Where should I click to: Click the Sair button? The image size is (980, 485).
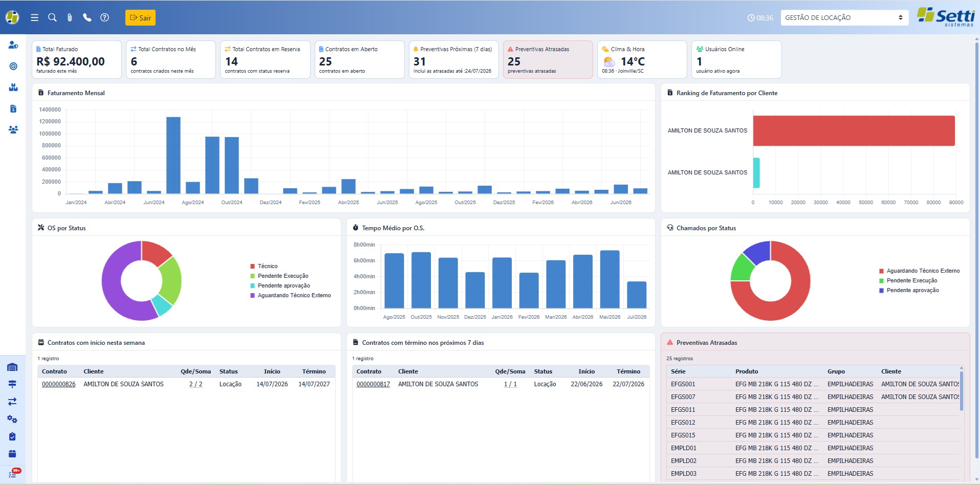[140, 17]
